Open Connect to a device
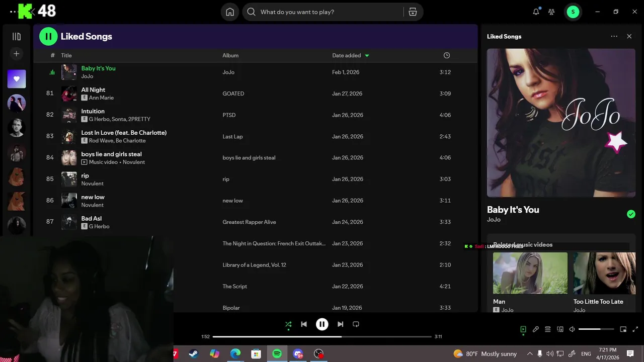 560,329
